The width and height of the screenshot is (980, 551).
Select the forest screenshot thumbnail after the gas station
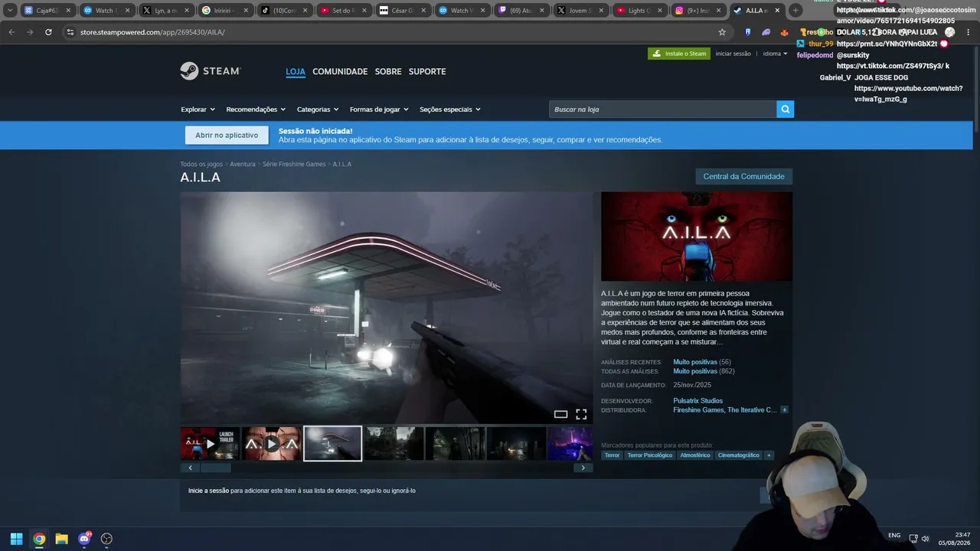[394, 444]
